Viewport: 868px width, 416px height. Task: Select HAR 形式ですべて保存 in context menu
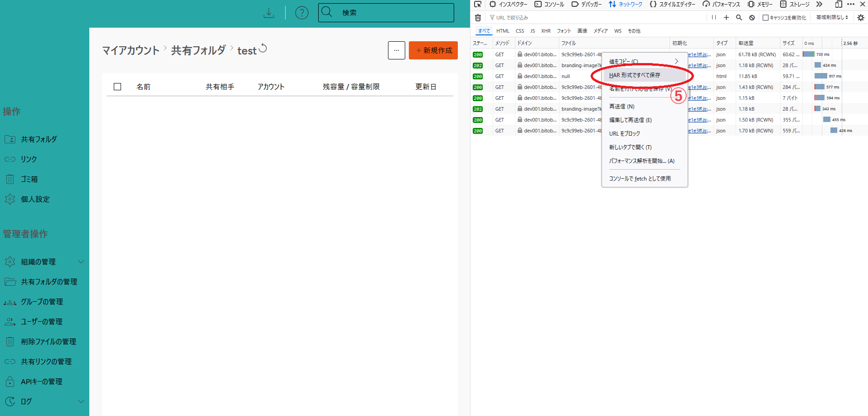635,75
